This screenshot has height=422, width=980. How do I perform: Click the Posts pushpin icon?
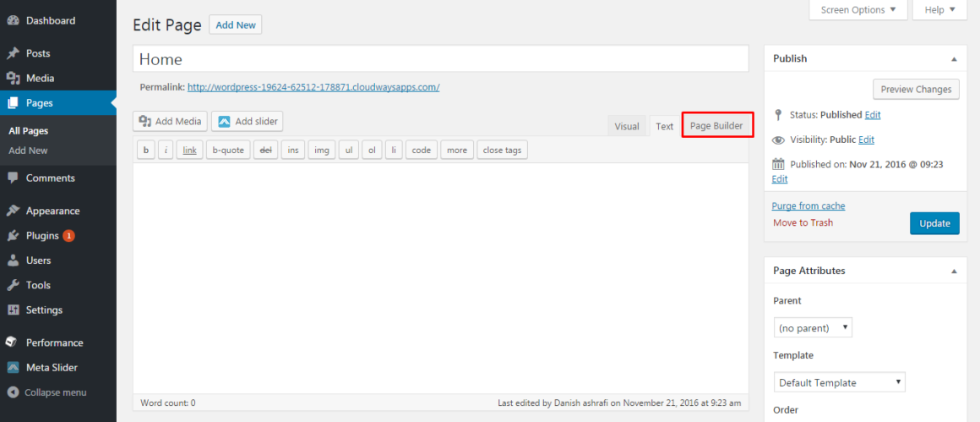tap(13, 54)
